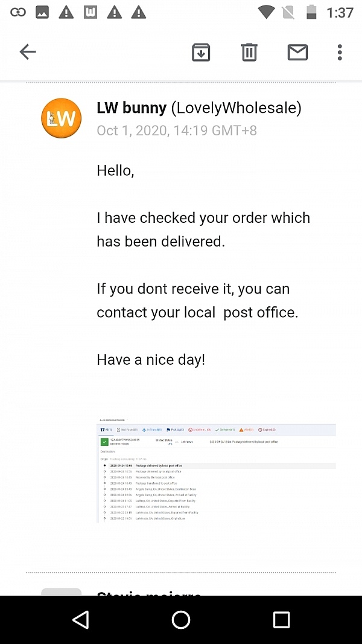Tap the no-SIM indicator icon
362x644 pixels.
289,12
